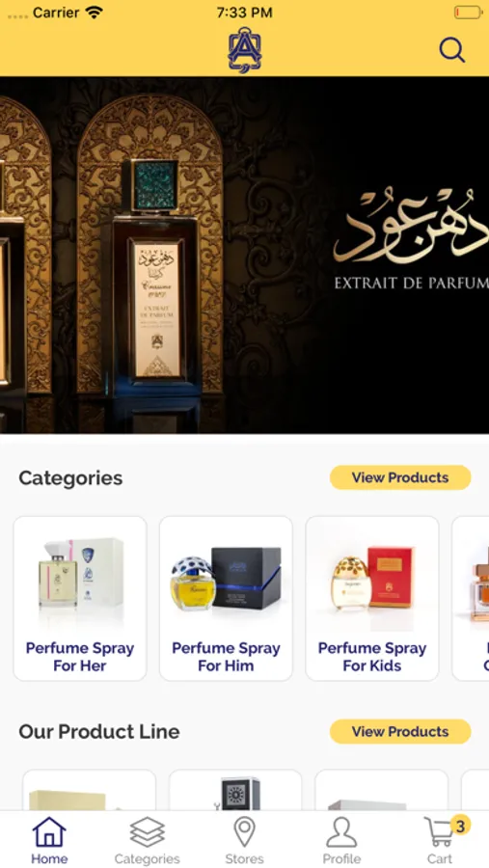Image resolution: width=489 pixels, height=868 pixels.
Task: Click View Products beside Categories
Action: (400, 477)
